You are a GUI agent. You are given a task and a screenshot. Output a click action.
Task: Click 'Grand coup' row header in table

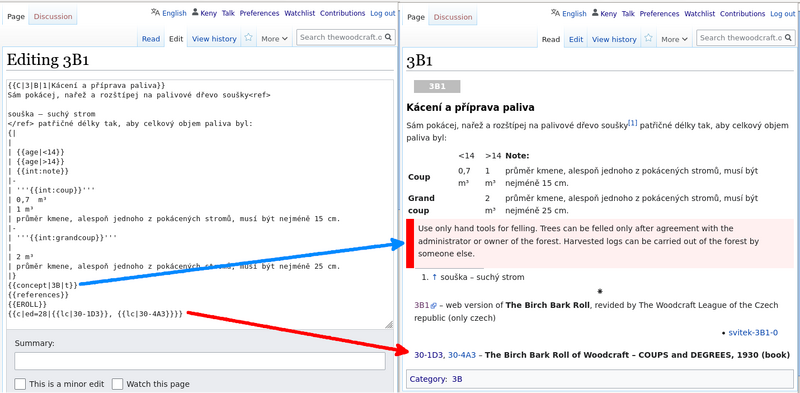421,204
